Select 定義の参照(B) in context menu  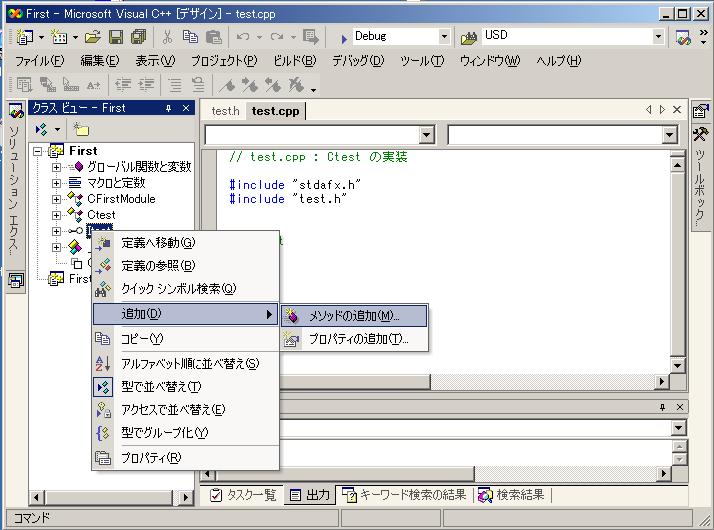(x=186, y=266)
